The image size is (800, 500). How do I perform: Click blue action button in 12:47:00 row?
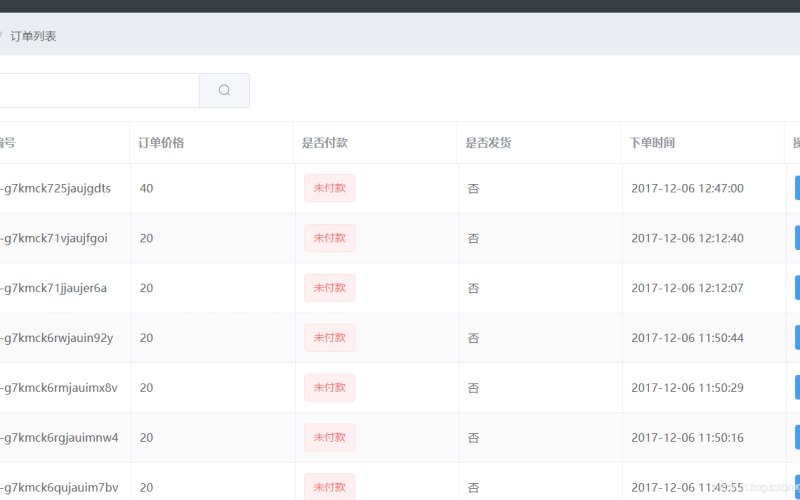(x=797, y=188)
